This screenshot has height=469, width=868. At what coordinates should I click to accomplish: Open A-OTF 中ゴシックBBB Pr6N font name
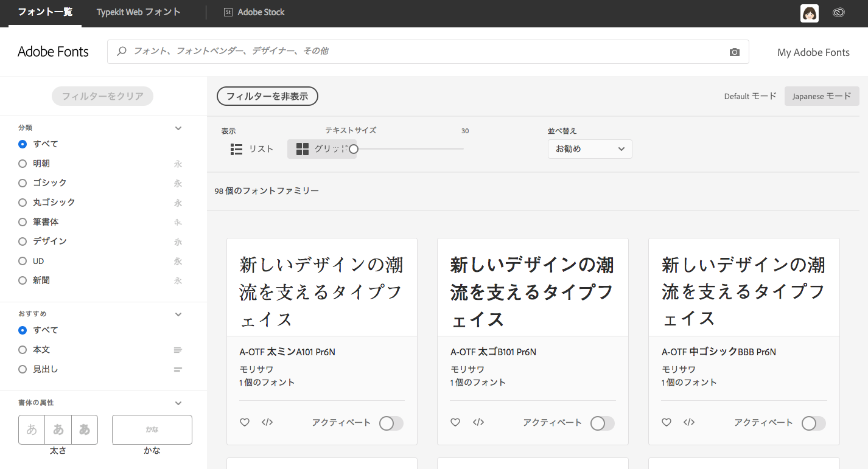click(719, 352)
